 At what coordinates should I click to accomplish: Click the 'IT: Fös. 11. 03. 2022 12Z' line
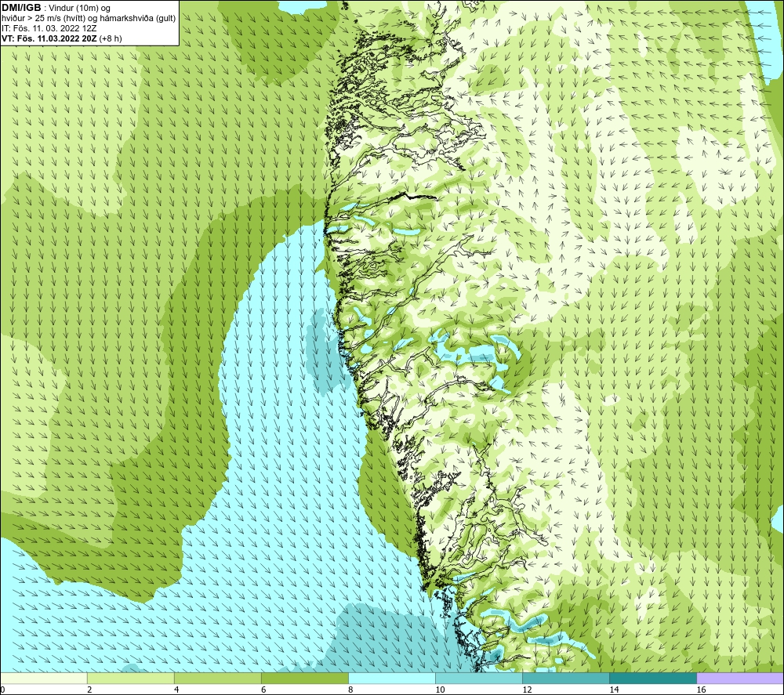point(49,28)
